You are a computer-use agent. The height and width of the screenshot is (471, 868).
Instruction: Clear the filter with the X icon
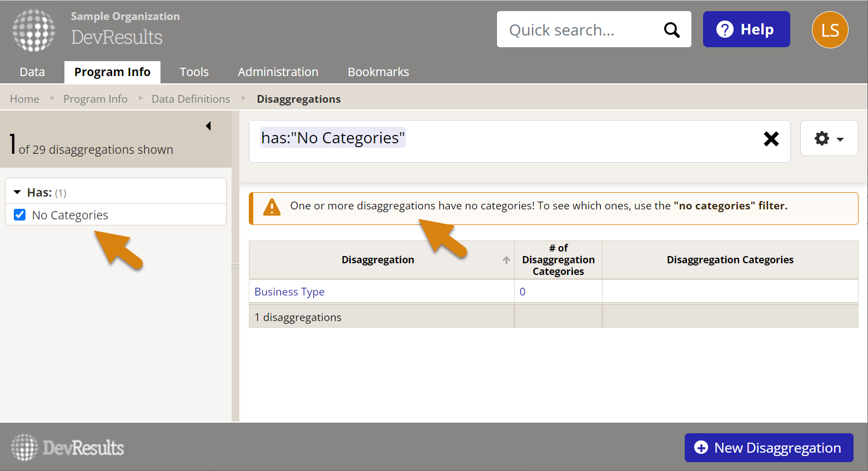tap(771, 139)
